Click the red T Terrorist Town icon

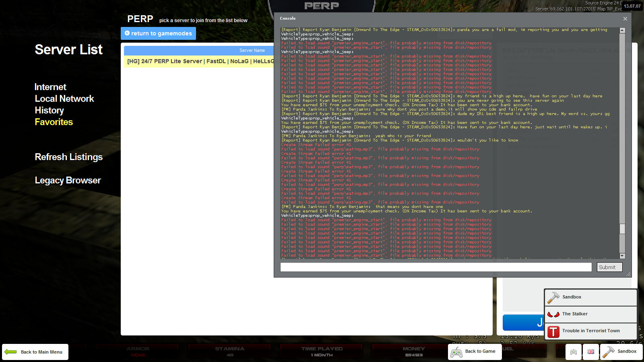553,331
